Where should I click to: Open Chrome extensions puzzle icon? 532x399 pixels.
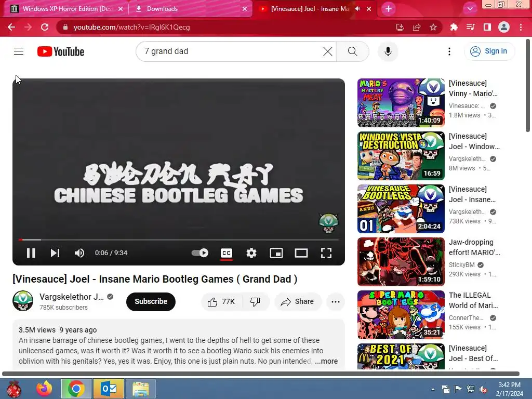(x=454, y=27)
